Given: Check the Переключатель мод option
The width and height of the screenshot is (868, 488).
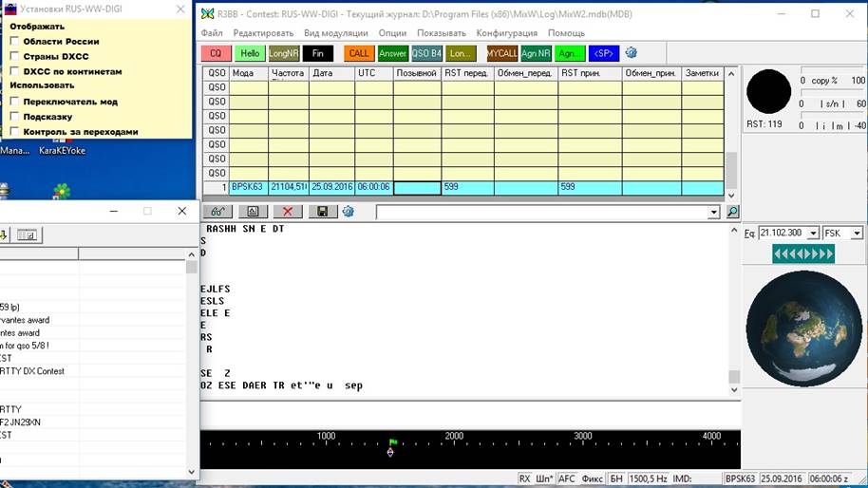Looking at the screenshot, I should pos(14,102).
